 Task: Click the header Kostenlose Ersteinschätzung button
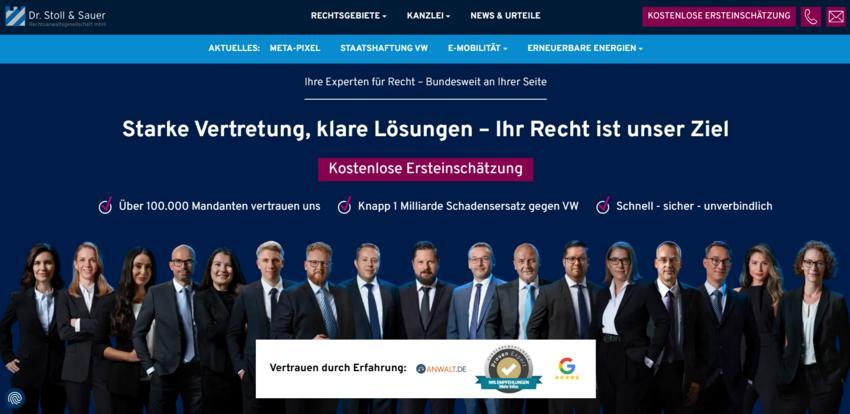[719, 16]
